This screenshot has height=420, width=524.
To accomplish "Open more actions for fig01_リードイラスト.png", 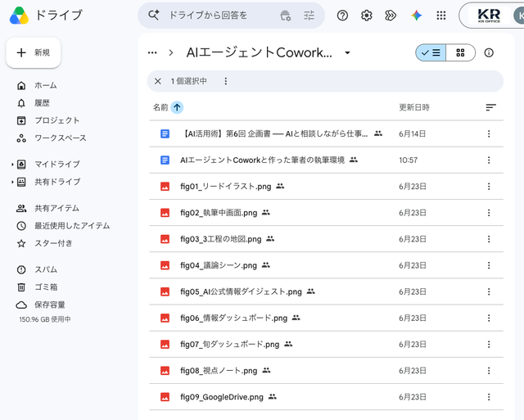I will pos(489,187).
